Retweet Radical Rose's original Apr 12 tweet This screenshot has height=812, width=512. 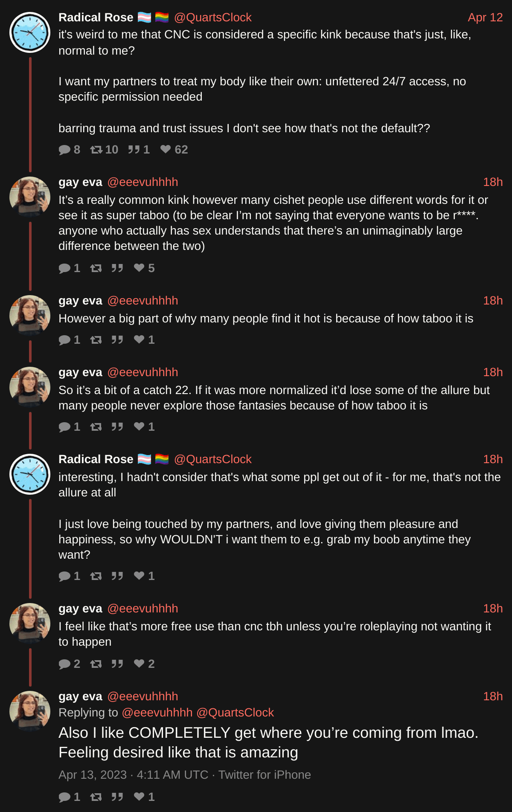pyautogui.click(x=96, y=150)
